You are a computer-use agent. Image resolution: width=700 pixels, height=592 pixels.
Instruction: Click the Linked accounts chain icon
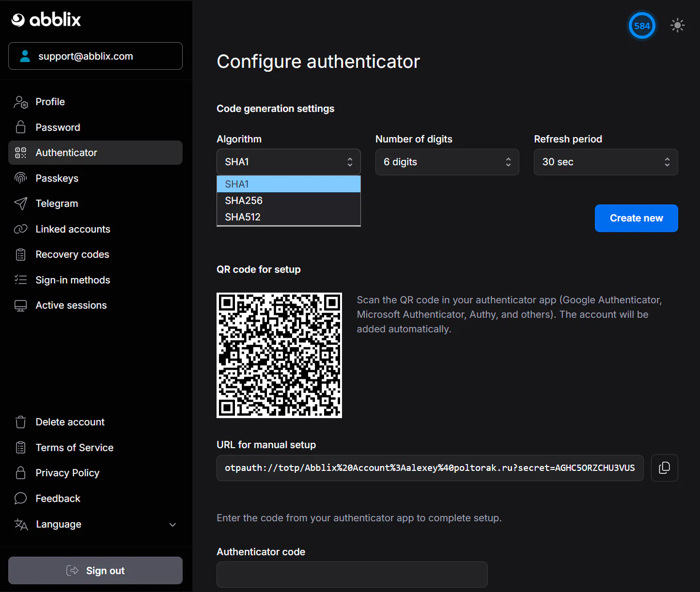[20, 229]
